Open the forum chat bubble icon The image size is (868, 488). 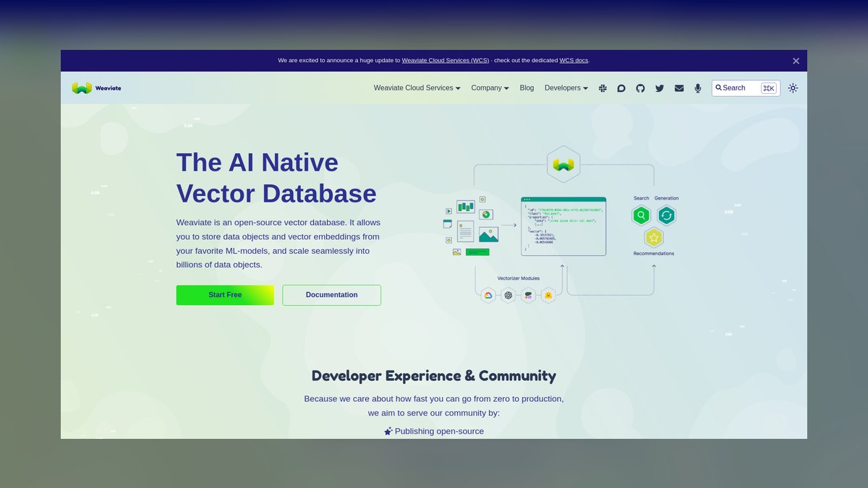621,88
